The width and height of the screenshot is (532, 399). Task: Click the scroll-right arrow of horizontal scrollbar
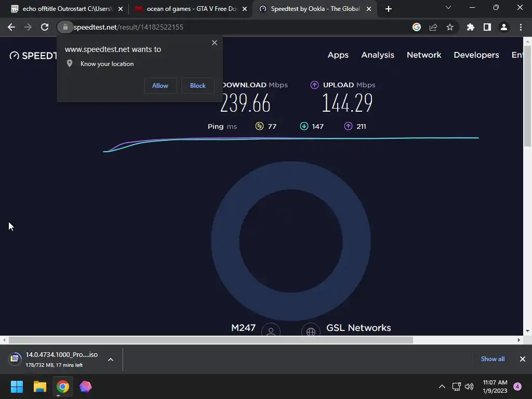pyautogui.click(x=519, y=340)
